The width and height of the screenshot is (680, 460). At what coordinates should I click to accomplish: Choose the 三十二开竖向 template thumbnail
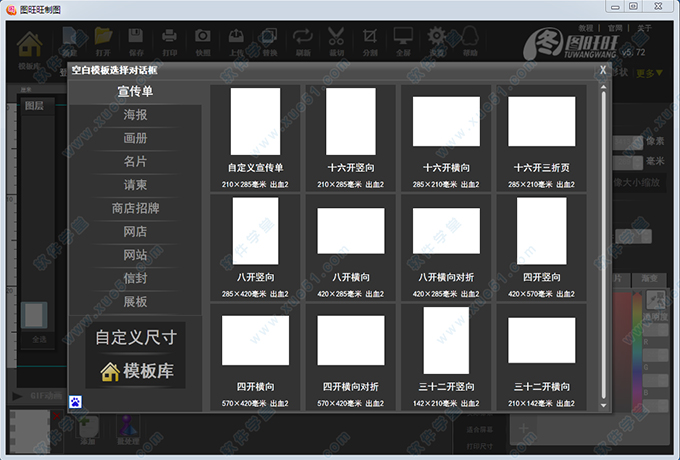point(446,340)
